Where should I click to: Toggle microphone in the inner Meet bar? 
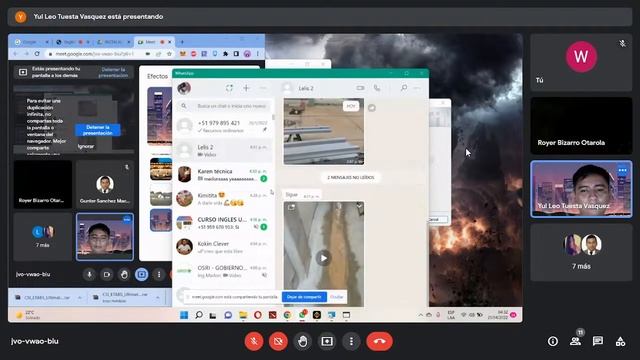(89, 275)
